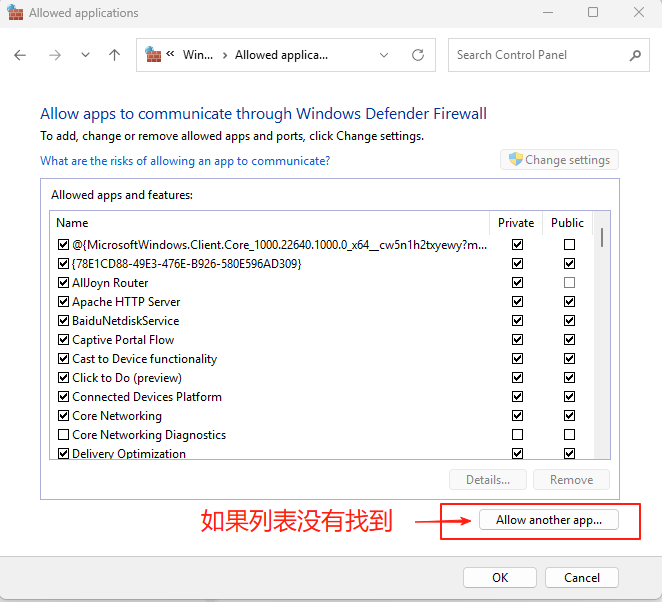
Task: Click the apps list vertical scrollbar thumb
Action: pyautogui.click(x=602, y=237)
